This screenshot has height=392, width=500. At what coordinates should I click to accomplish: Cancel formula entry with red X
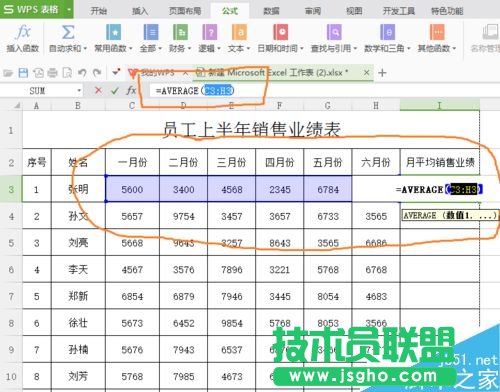point(98,90)
